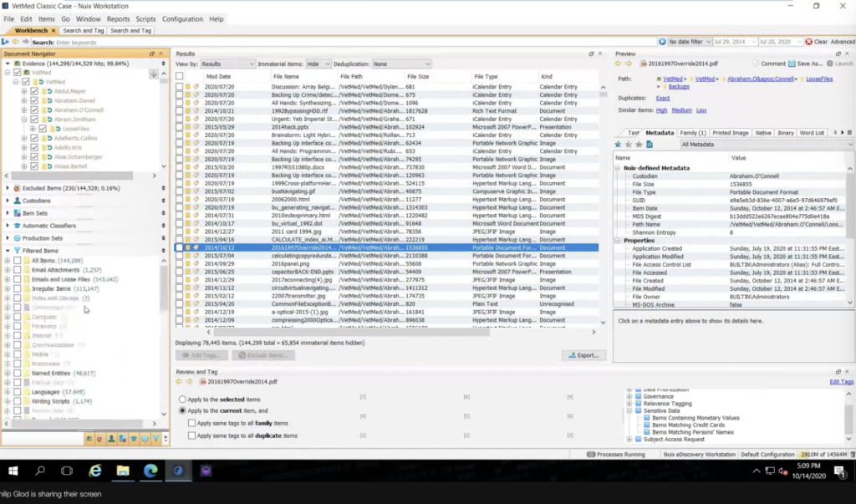Open the Custodians person icon in navigator toolbar

pos(111,439)
